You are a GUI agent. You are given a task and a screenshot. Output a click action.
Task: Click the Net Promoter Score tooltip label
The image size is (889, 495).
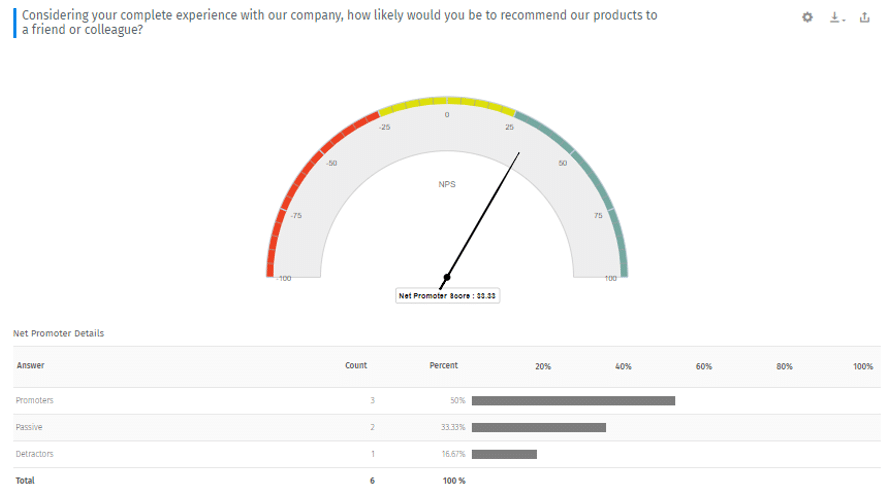click(x=447, y=295)
